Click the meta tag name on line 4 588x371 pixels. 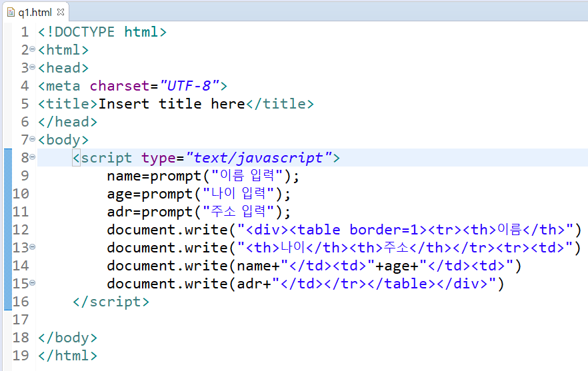coord(63,86)
